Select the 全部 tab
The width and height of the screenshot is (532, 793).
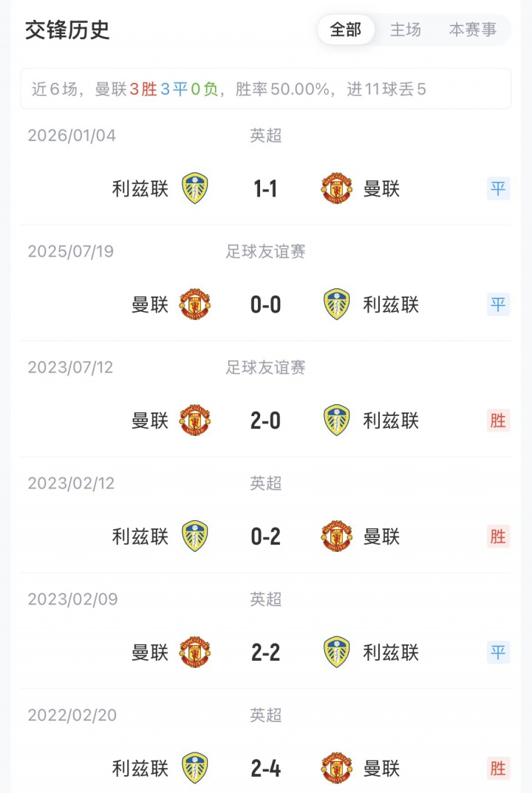[x=346, y=30]
